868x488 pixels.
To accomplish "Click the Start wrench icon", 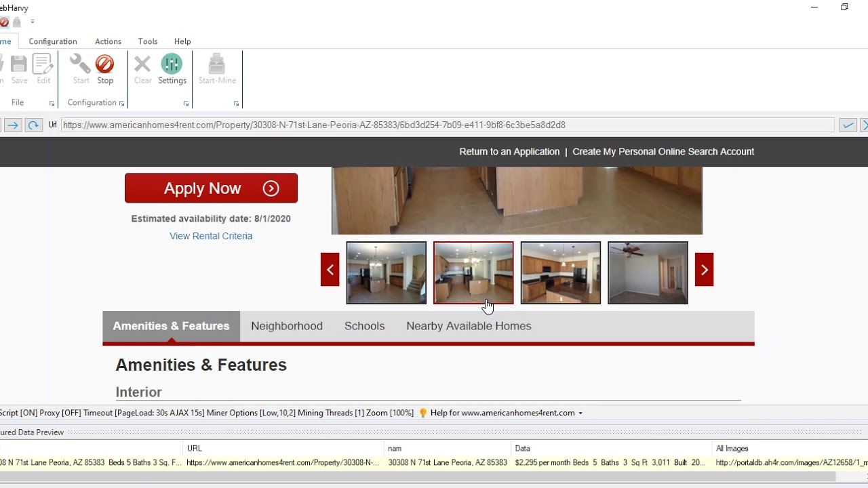I will pyautogui.click(x=81, y=64).
